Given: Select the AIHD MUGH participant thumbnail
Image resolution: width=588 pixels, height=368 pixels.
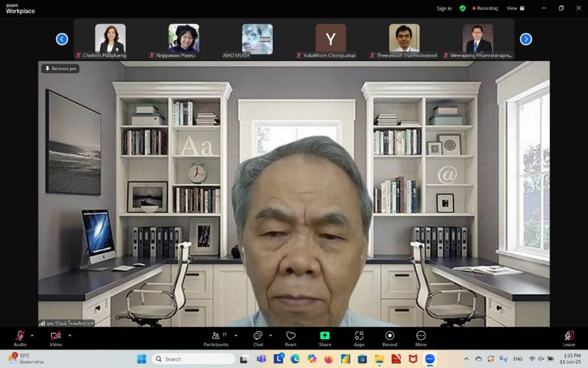Looking at the screenshot, I should pos(257,39).
